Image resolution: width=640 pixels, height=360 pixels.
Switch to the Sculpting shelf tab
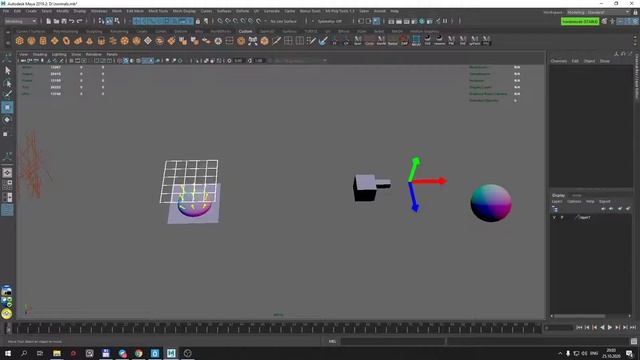click(94, 31)
